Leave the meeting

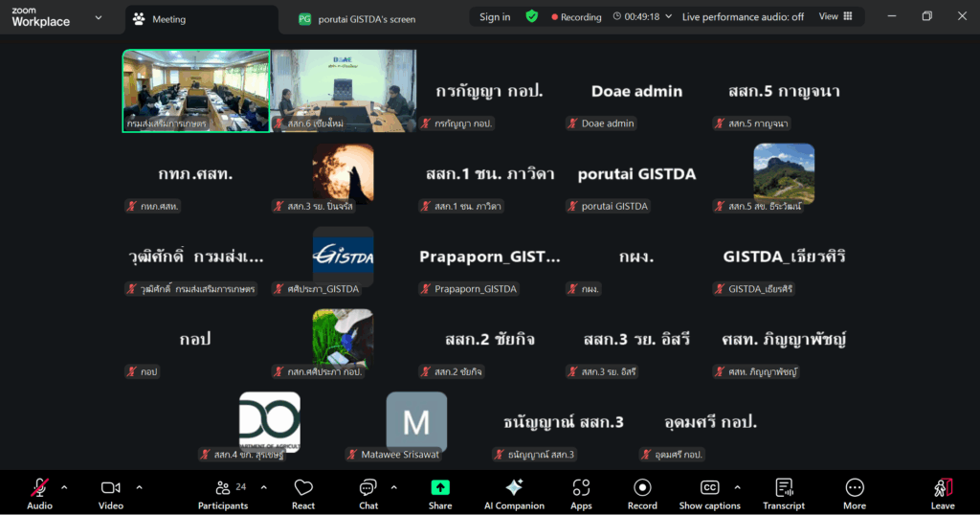943,493
